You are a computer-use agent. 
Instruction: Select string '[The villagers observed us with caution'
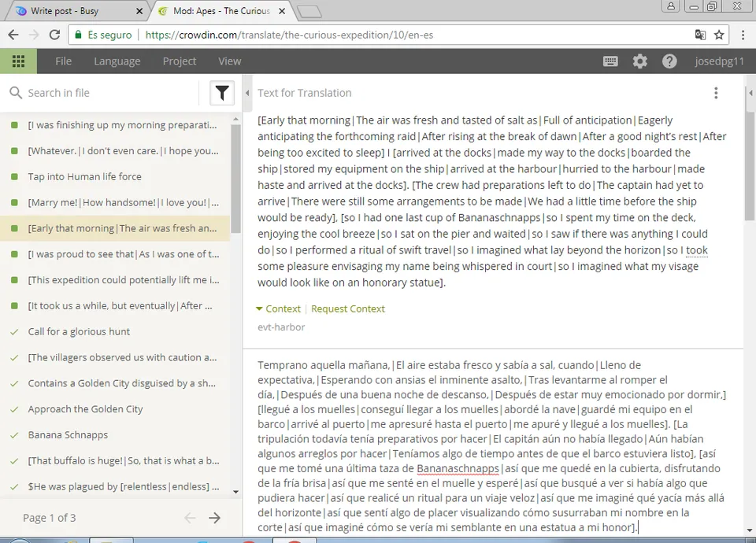pyautogui.click(x=115, y=357)
